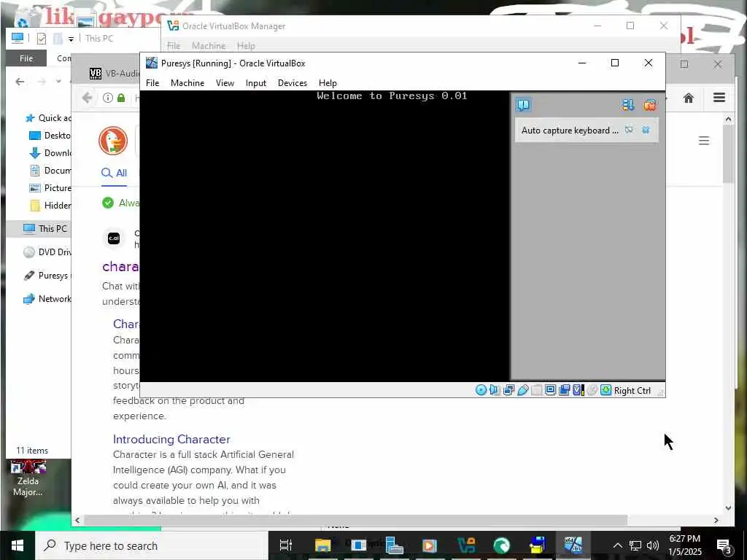Image resolution: width=747 pixels, height=560 pixels.
Task: Select Pictures folder in Explorer navigation pane
Action: (50, 187)
